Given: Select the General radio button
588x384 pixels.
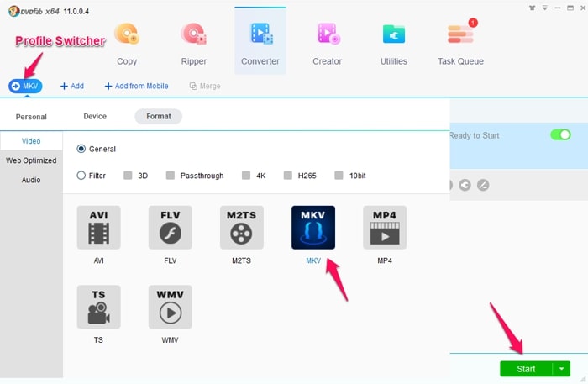Looking at the screenshot, I should point(81,149).
